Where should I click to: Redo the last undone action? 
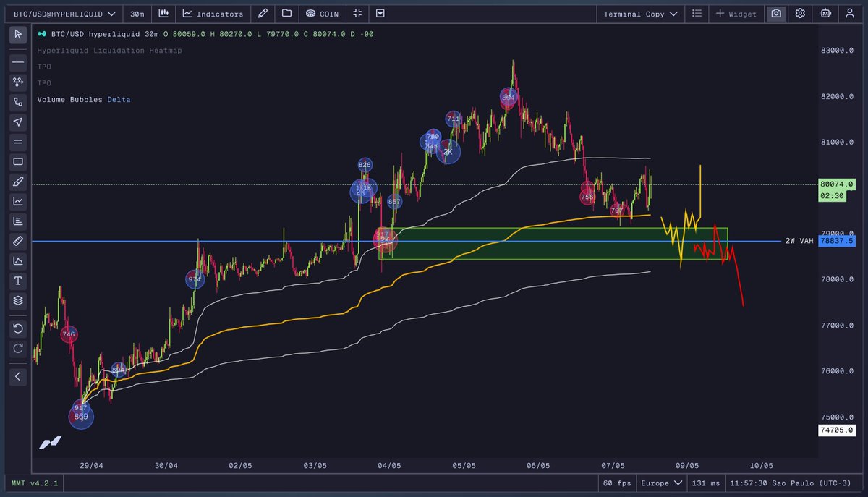pyautogui.click(x=18, y=348)
